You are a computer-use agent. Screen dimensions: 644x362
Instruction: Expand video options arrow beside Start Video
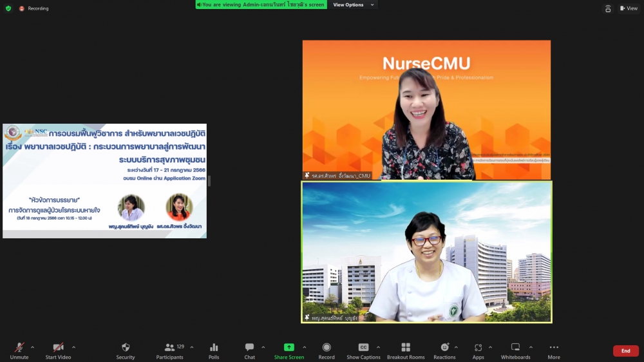tap(73, 347)
